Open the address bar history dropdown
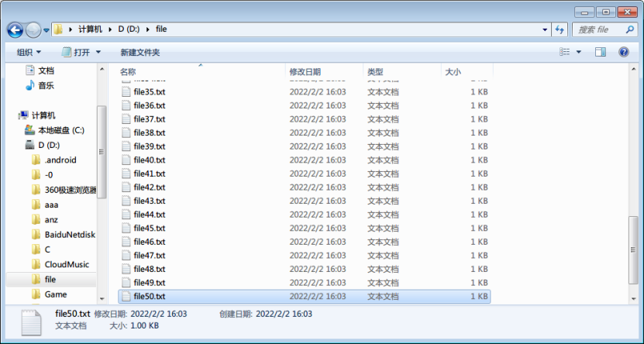The height and width of the screenshot is (344, 644). 545,29
